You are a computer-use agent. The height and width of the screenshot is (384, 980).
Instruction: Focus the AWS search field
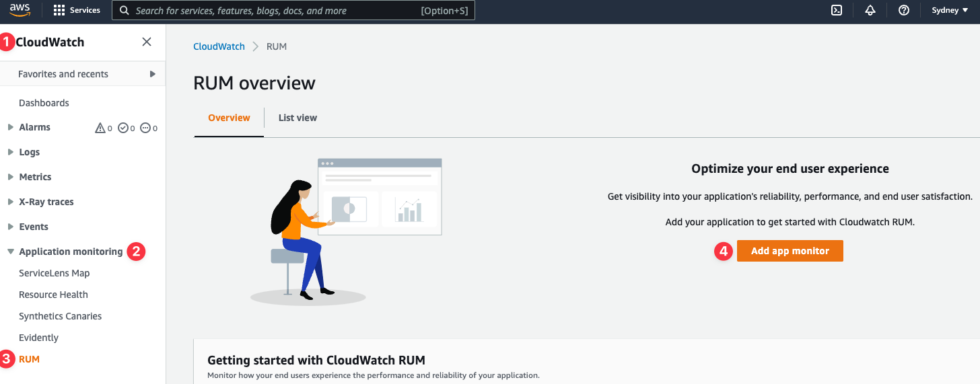tap(293, 10)
